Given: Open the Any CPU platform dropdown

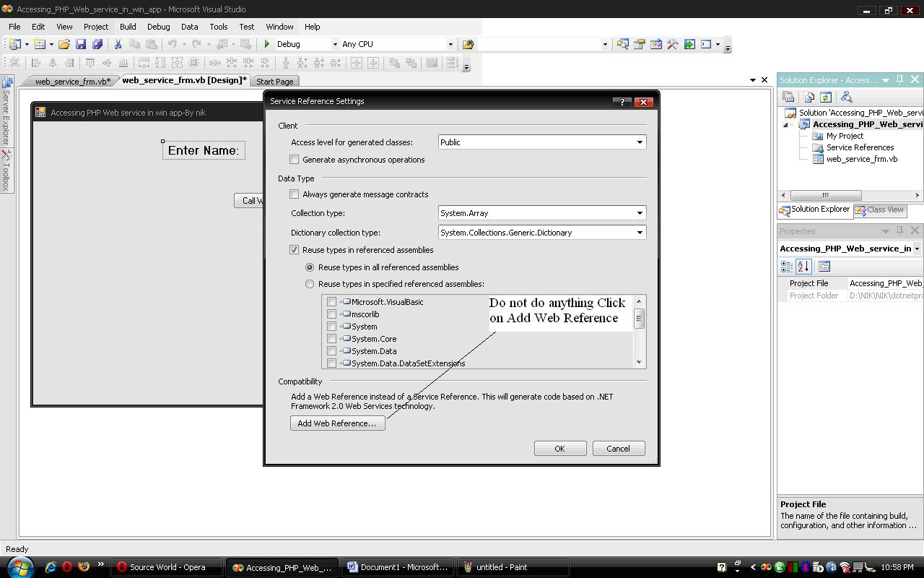Looking at the screenshot, I should pos(450,44).
